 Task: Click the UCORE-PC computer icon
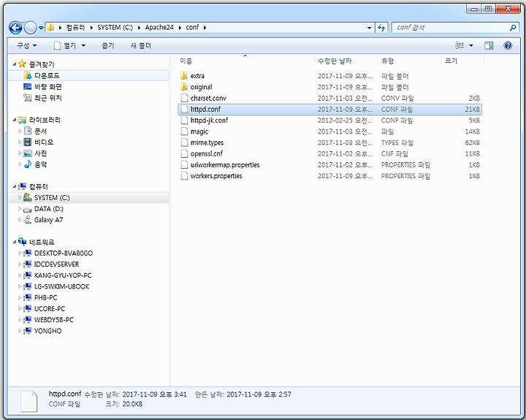pyautogui.click(x=28, y=309)
